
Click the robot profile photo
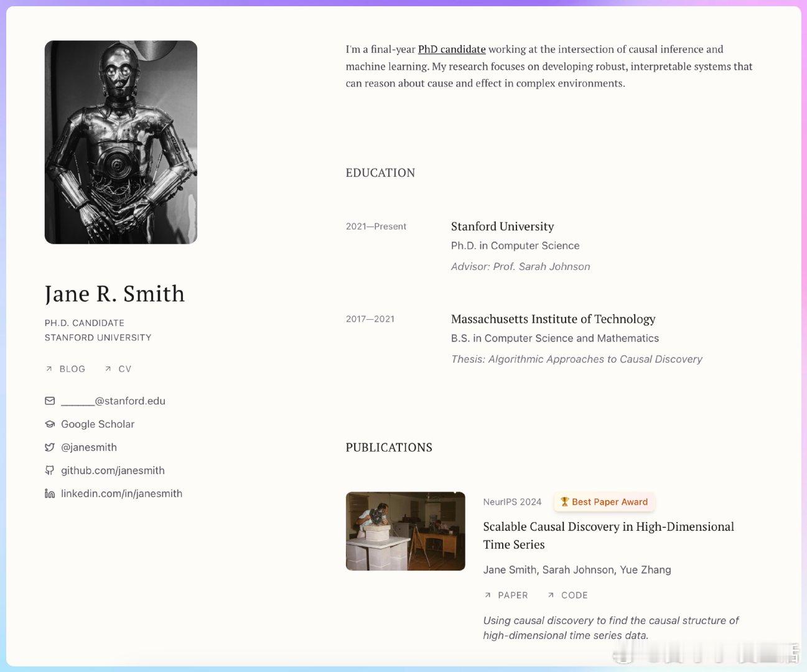pos(121,142)
